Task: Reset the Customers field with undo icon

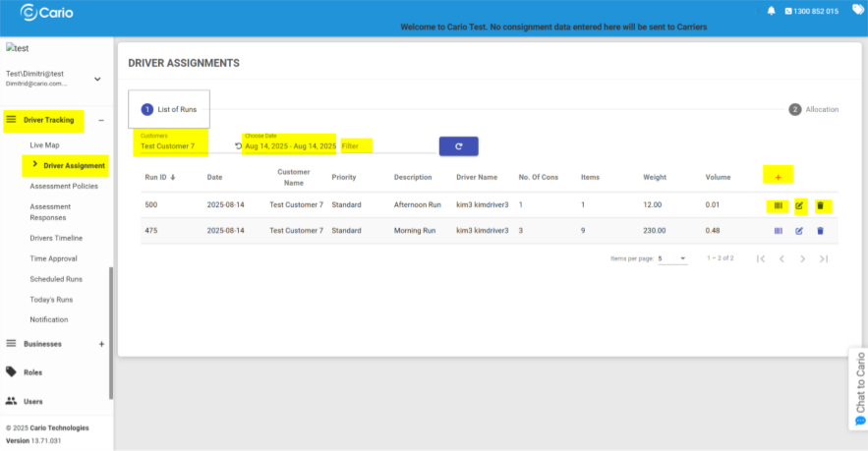Action: pos(238,146)
